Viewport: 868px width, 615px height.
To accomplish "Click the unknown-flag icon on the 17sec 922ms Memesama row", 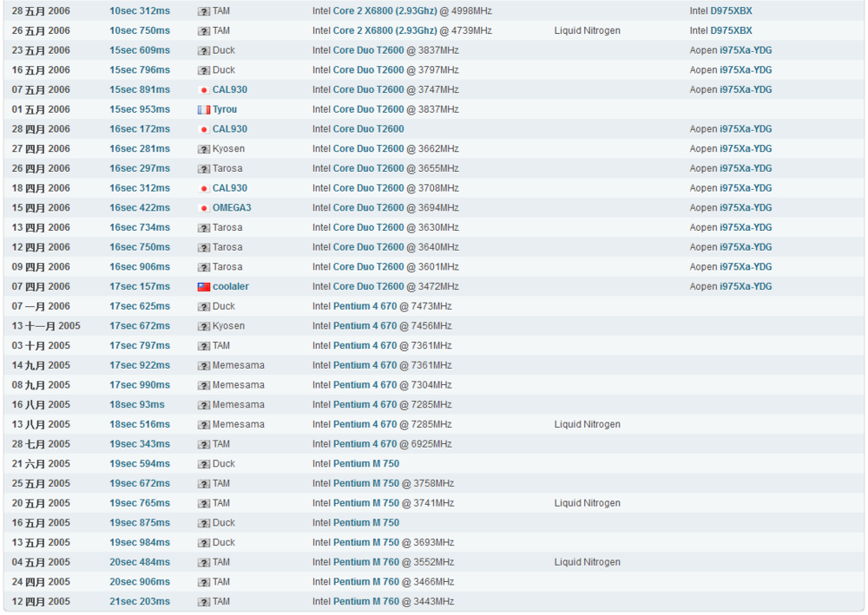I will click(204, 365).
